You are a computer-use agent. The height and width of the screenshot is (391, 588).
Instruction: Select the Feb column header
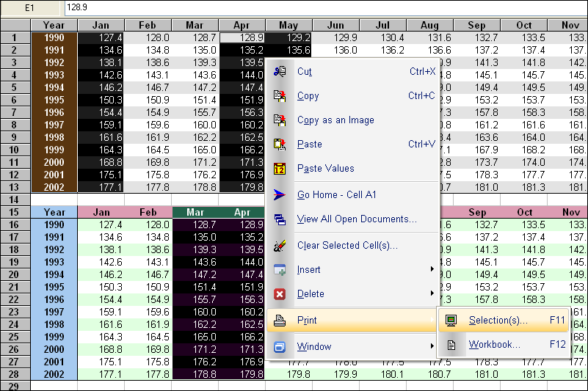click(147, 25)
